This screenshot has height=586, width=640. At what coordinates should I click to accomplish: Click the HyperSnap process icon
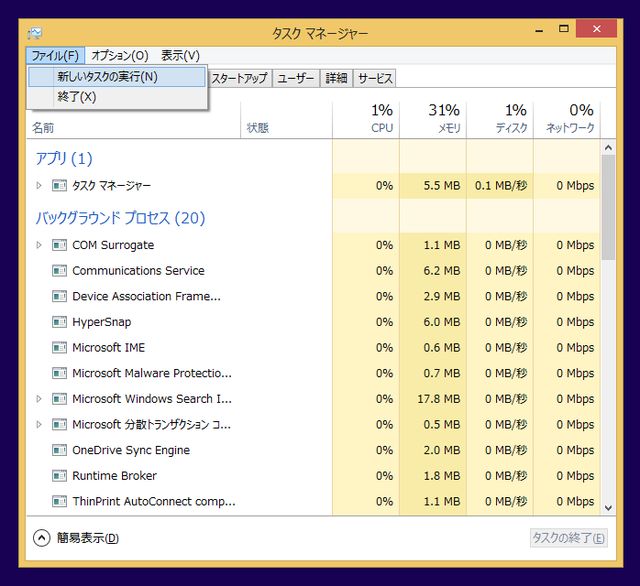tap(59, 322)
